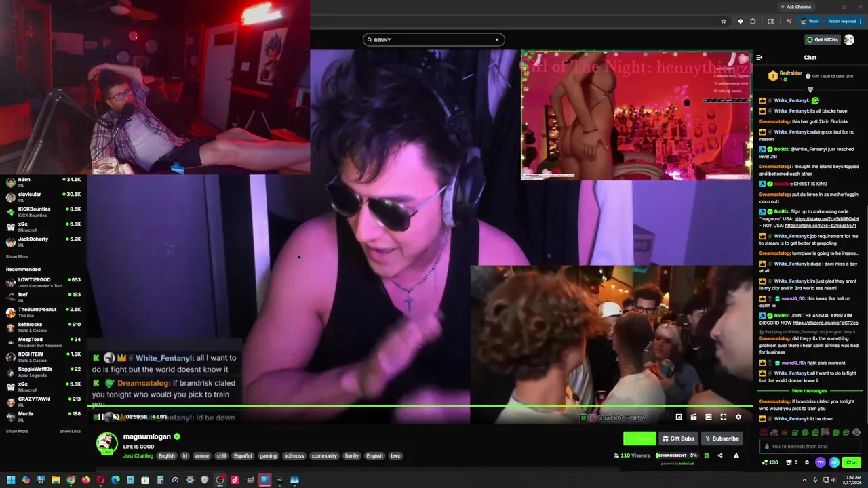Click the green icon beside engagement meter
The height and width of the screenshot is (488, 868).
(x=706, y=455)
